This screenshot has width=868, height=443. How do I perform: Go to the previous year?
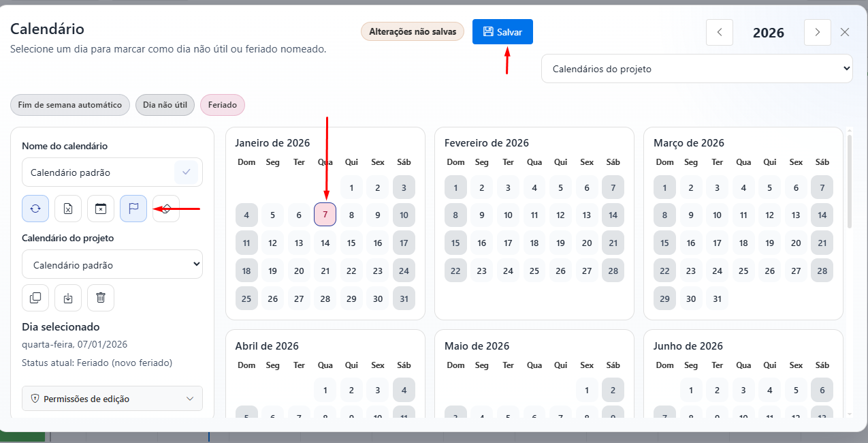click(x=720, y=32)
